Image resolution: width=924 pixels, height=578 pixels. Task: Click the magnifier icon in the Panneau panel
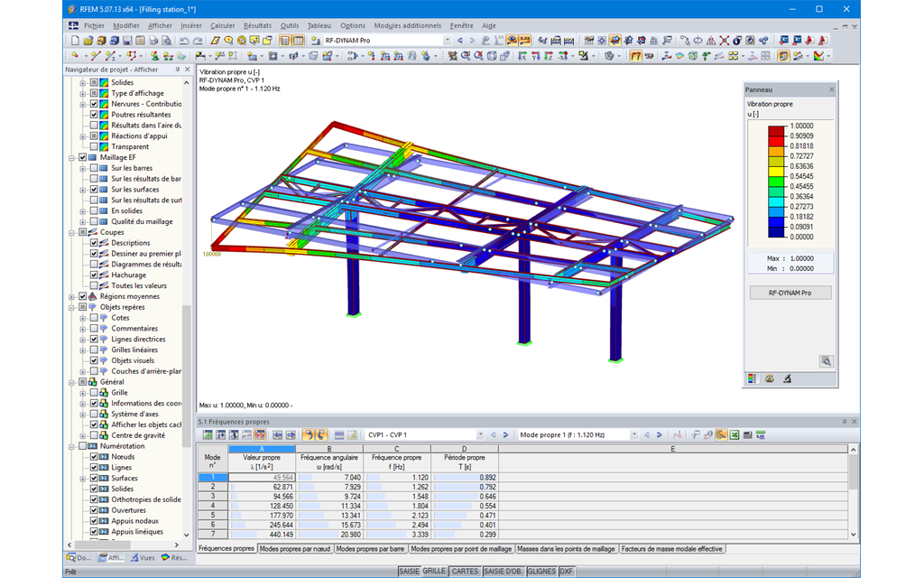point(827,361)
